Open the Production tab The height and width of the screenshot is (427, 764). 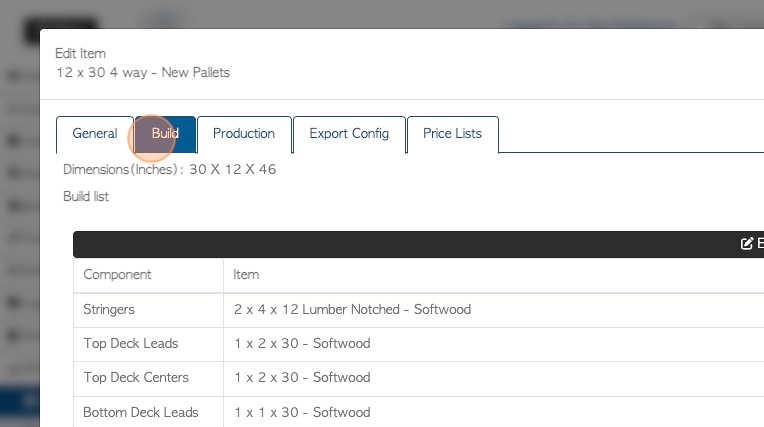click(x=244, y=134)
